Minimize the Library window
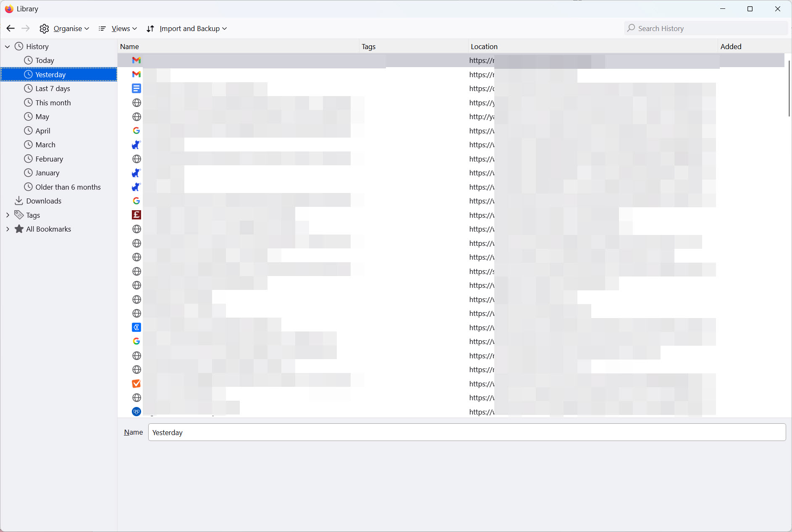The width and height of the screenshot is (792, 532). coord(723,9)
